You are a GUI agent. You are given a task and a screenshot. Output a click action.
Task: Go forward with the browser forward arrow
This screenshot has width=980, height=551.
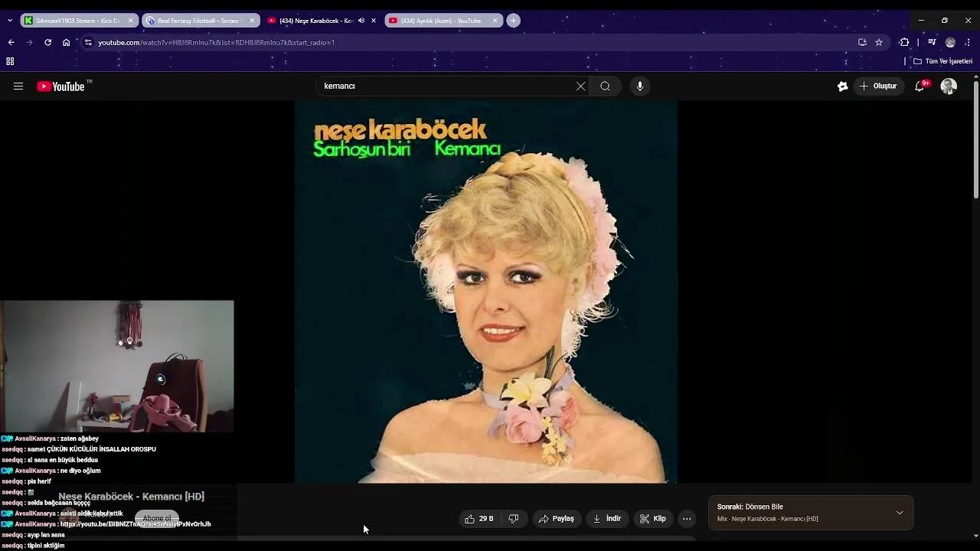(29, 42)
